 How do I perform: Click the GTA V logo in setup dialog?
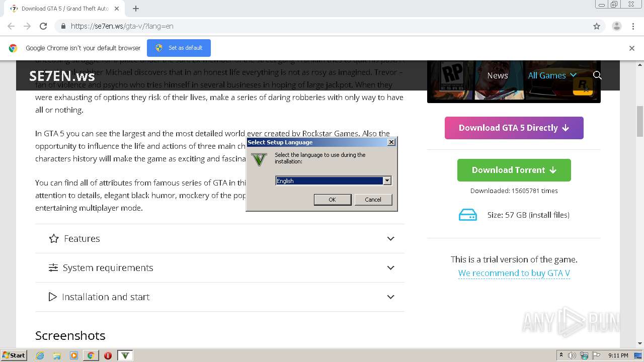coord(259,160)
